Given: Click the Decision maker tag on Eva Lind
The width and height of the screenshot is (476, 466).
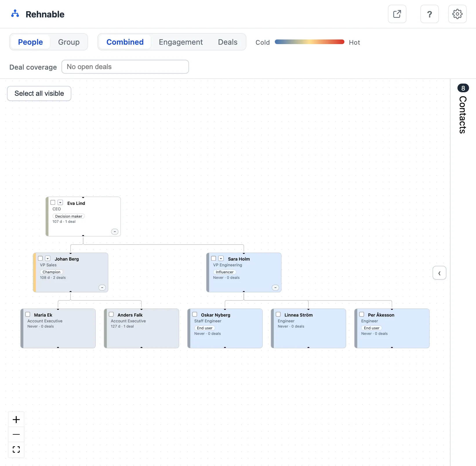Looking at the screenshot, I should coord(69,216).
